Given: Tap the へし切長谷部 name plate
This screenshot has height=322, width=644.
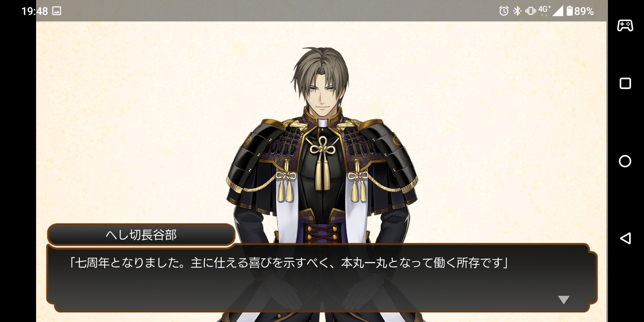Looking at the screenshot, I should click(141, 235).
